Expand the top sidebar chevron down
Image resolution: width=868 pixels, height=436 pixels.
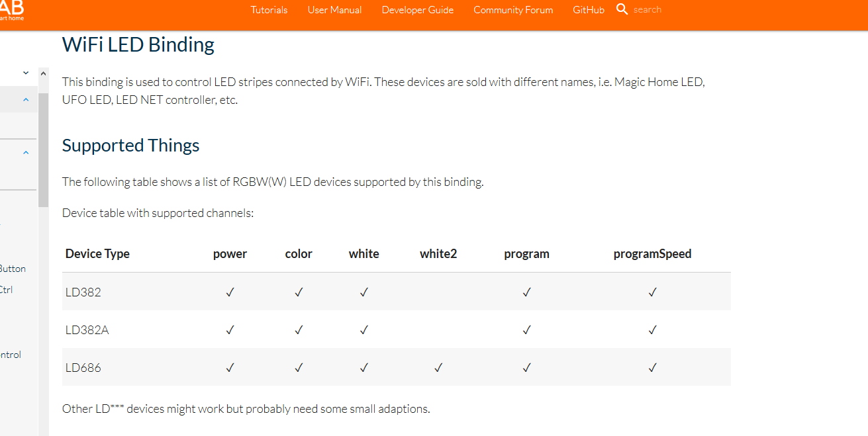click(26, 73)
